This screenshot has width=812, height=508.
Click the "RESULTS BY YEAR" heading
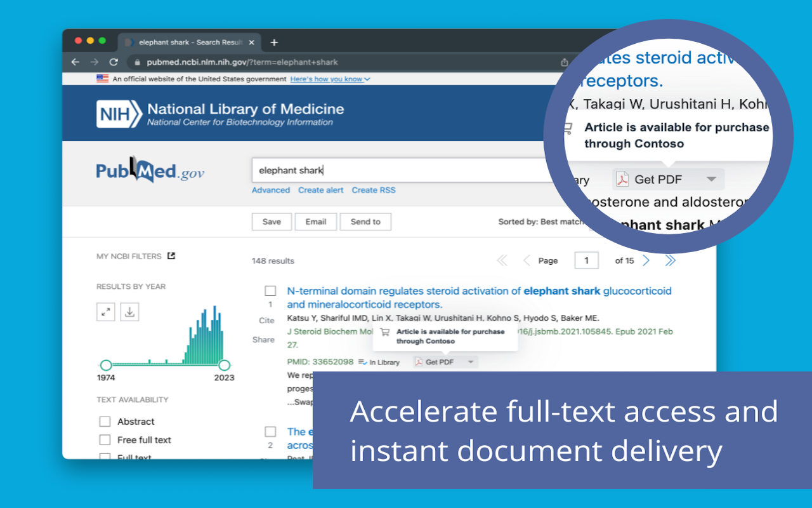(131, 287)
